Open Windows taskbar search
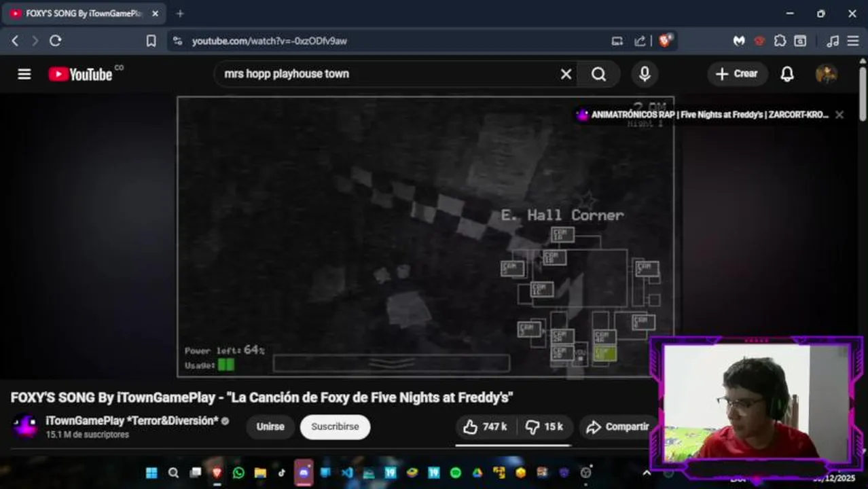Viewport: 868px width, 489px height. tap(173, 473)
